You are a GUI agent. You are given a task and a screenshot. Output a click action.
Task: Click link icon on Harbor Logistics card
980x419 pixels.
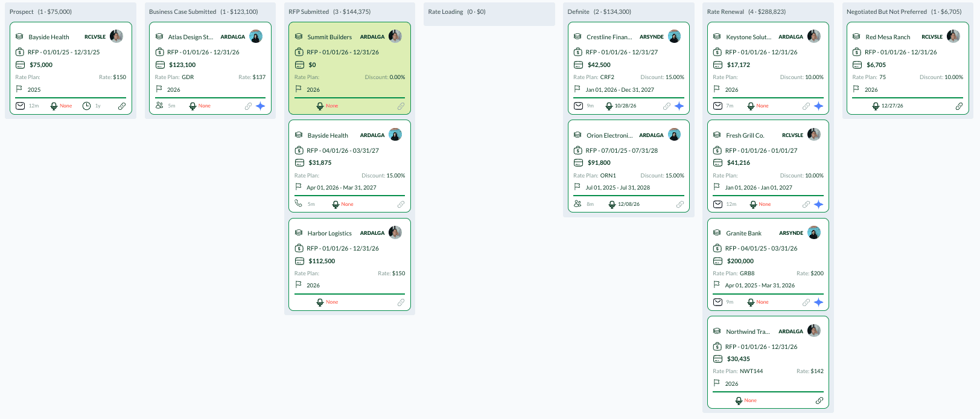(401, 302)
